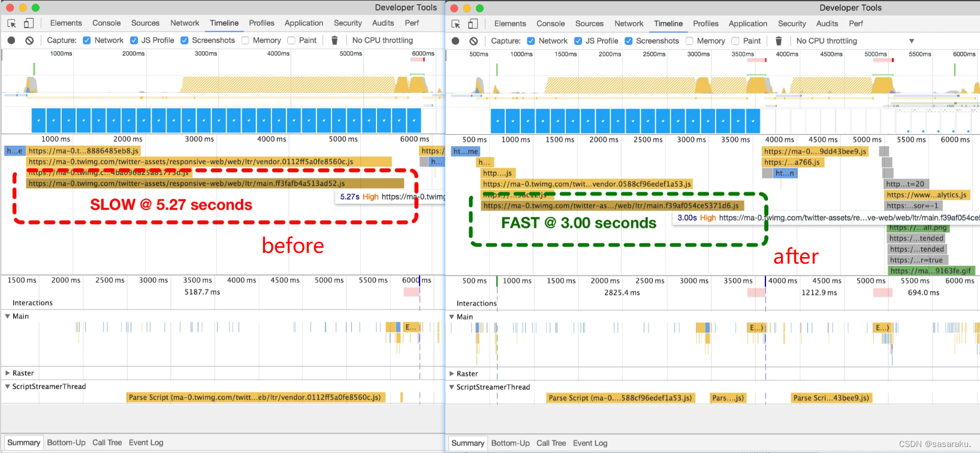Select vendor.0588cf96edef1a53.js network bar in right window

587,184
